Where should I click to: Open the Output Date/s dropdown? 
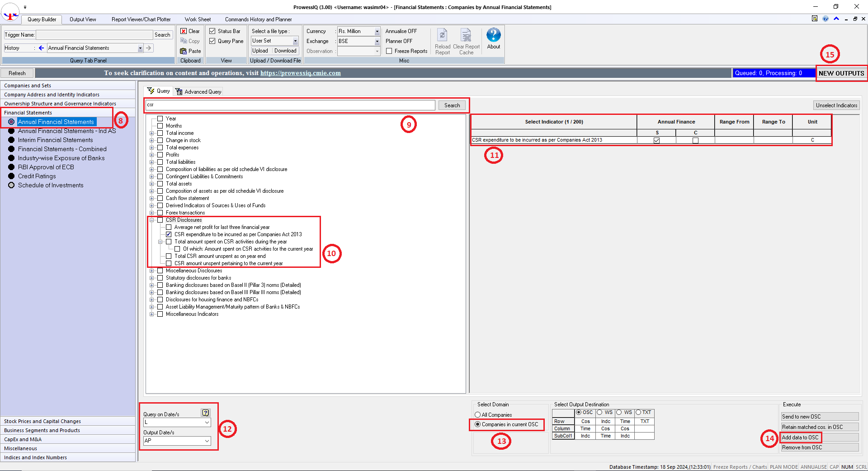207,441
